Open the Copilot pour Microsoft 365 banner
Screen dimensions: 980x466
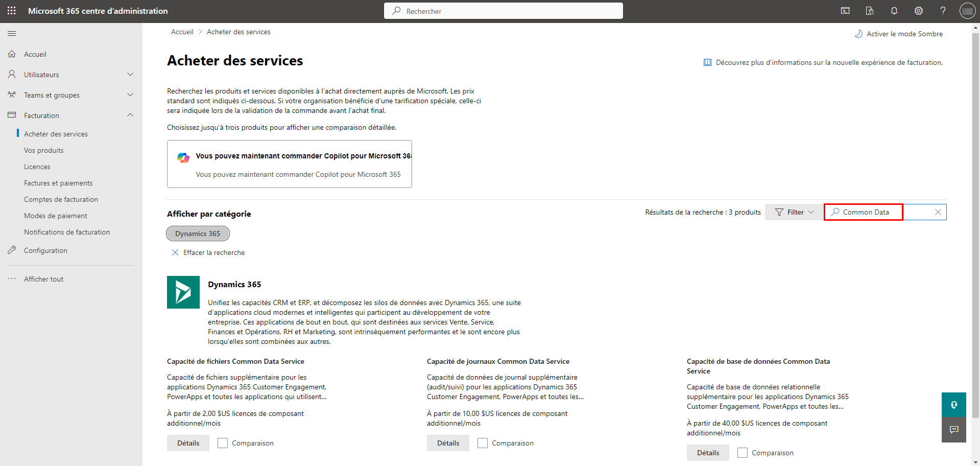point(290,164)
